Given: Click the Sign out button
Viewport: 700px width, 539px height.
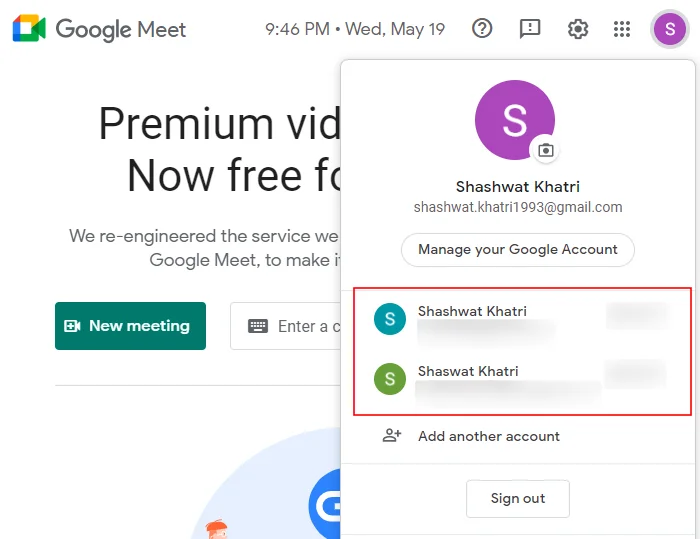Looking at the screenshot, I should (518, 498).
